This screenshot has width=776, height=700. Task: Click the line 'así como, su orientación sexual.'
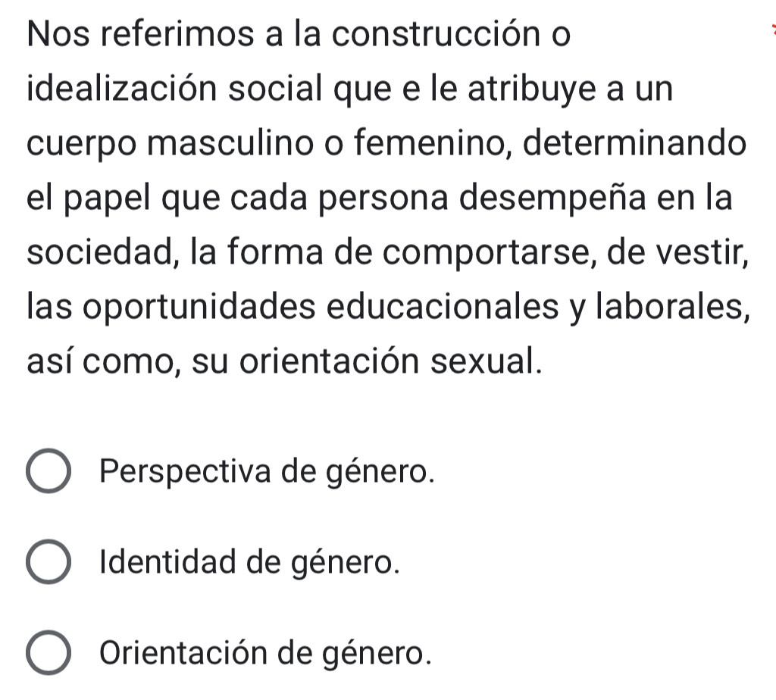coord(284,361)
